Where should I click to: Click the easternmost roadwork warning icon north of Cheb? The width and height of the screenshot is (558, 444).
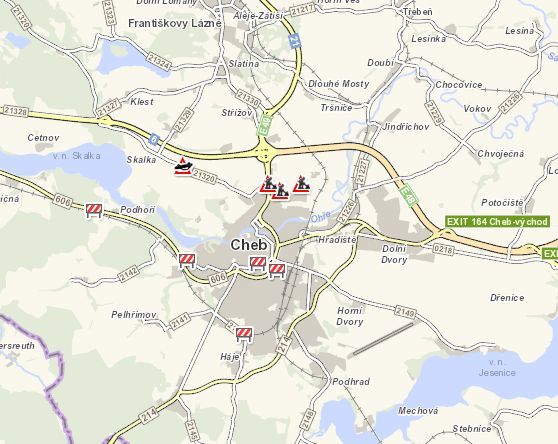[x=301, y=184]
